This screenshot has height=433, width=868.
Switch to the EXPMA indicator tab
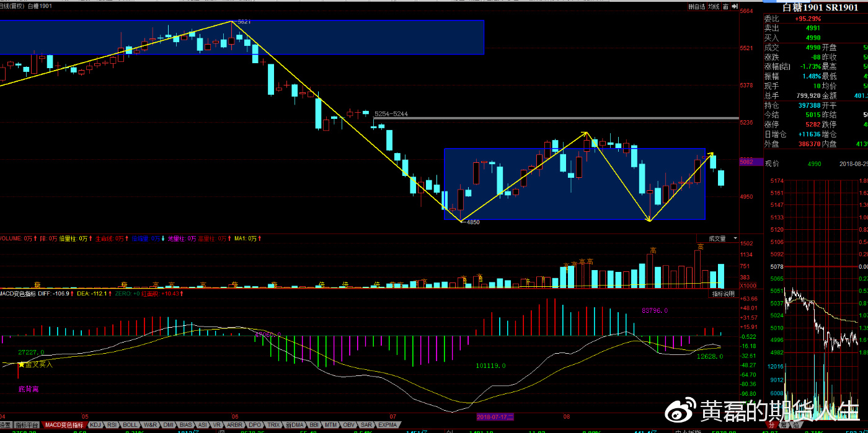coord(387,425)
